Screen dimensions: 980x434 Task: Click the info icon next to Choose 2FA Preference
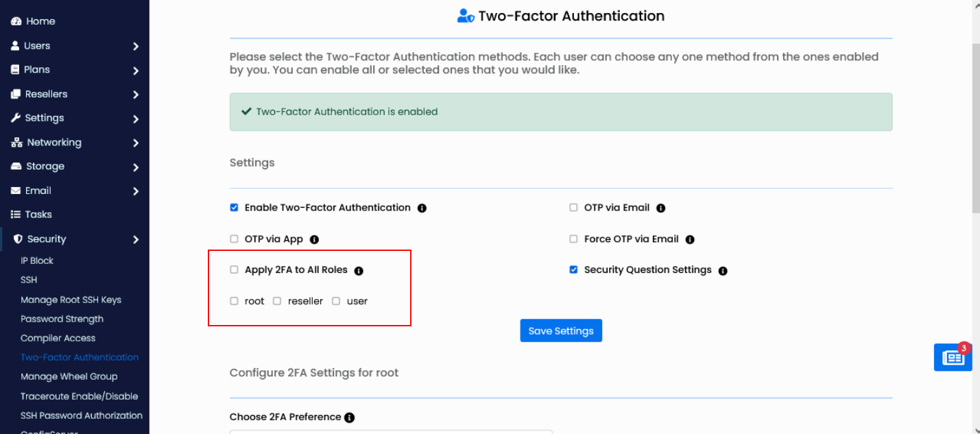350,417
